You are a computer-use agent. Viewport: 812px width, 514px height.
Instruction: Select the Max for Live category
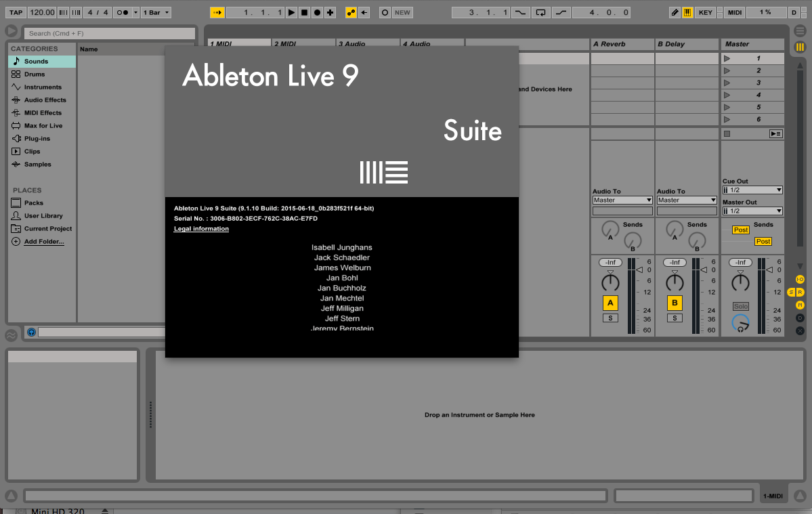[42, 126]
